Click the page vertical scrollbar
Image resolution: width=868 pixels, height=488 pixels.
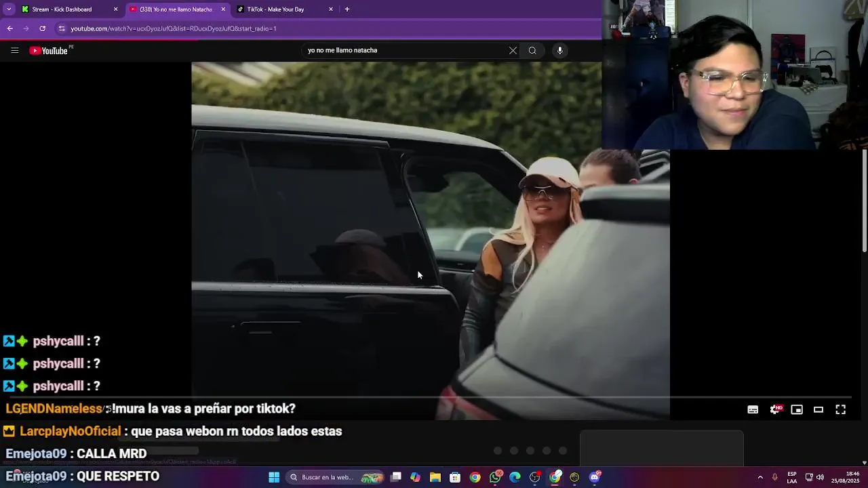(864, 200)
